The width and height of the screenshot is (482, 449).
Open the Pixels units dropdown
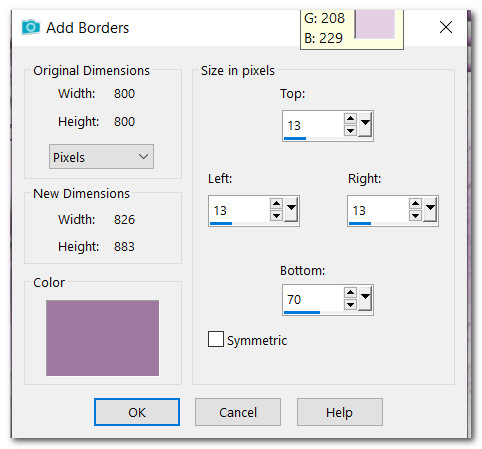coord(101,156)
